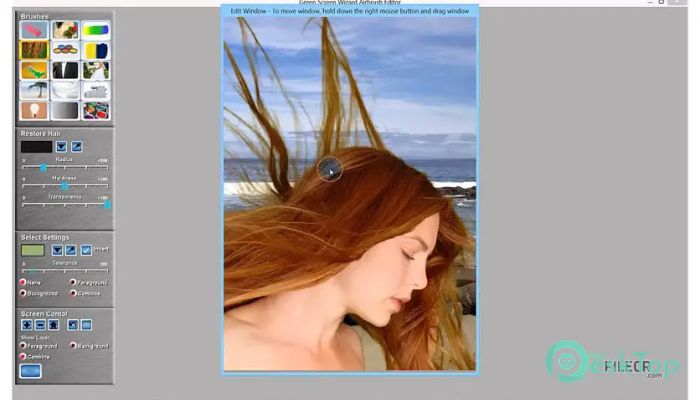The height and width of the screenshot is (400, 700).
Task: Select the black suit brush
Action: pos(65,70)
